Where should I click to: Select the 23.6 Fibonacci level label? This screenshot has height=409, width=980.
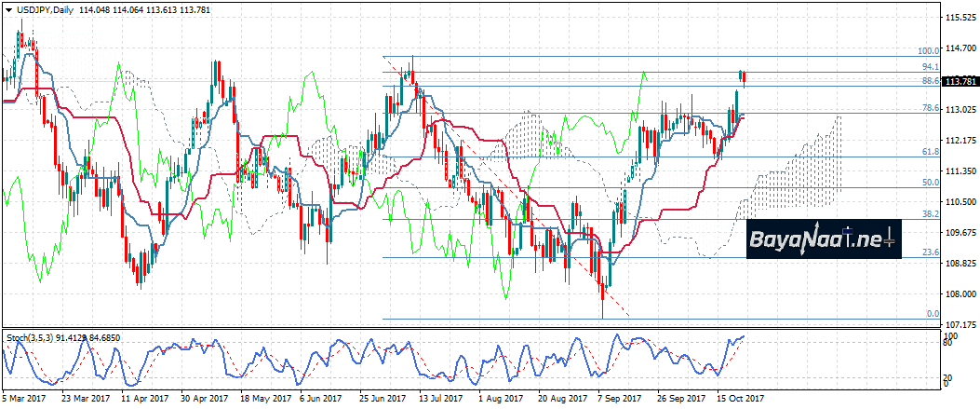tap(930, 252)
